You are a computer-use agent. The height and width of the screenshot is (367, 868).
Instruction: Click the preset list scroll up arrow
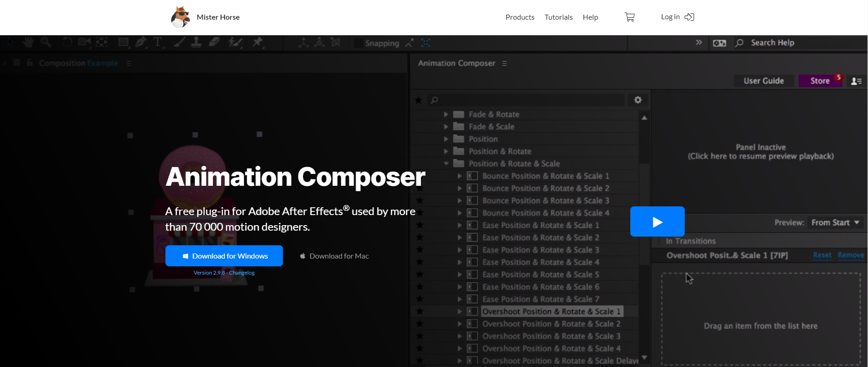[644, 118]
